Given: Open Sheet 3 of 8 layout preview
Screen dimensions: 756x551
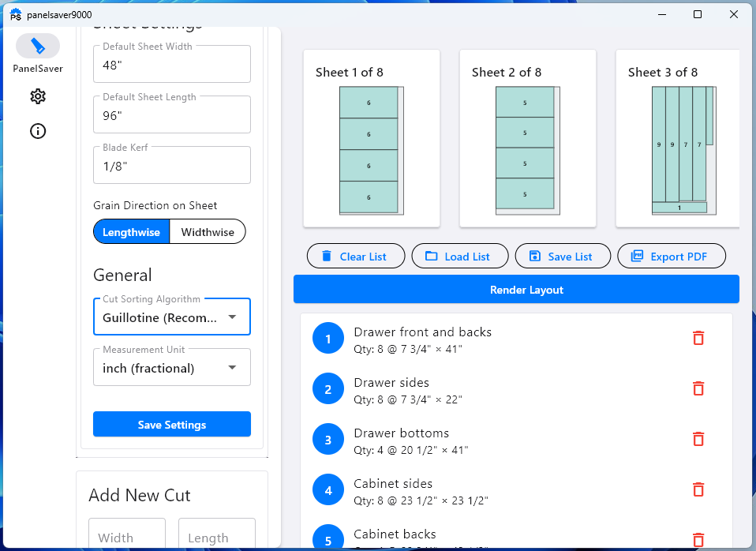Looking at the screenshot, I should coord(678,138).
